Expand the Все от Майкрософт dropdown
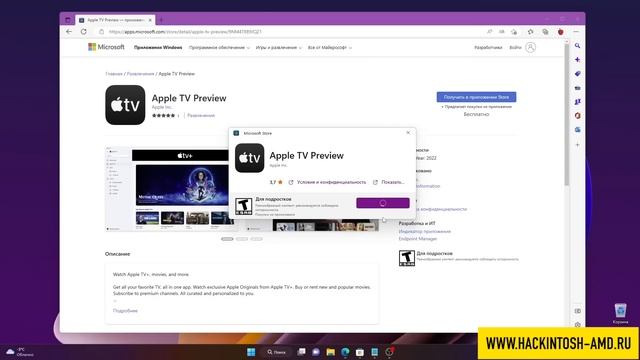The height and width of the screenshot is (360, 640). (x=330, y=48)
